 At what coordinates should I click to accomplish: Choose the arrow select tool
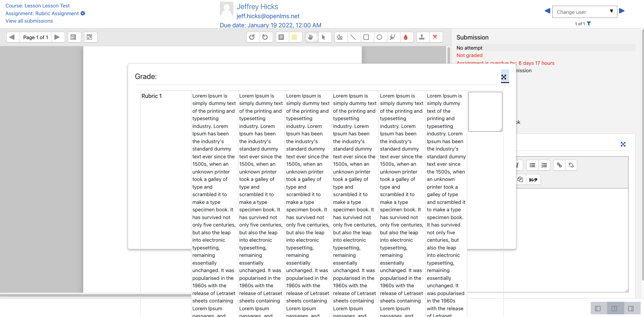[x=324, y=37]
